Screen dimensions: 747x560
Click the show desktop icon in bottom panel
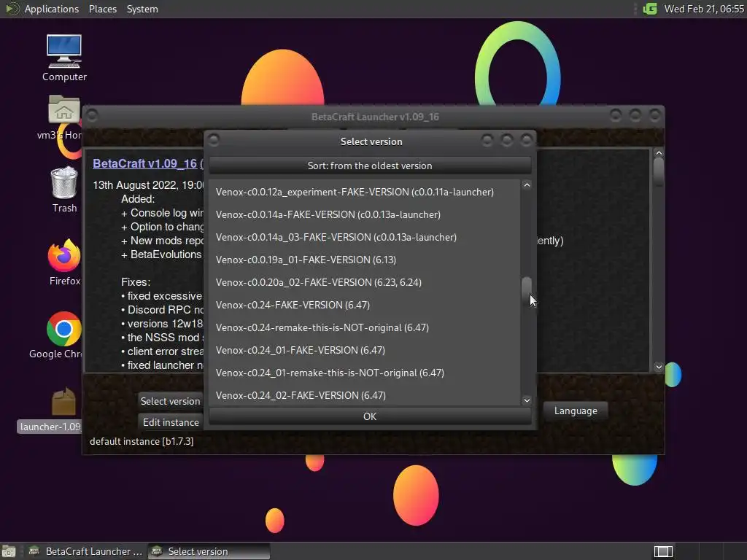pyautogui.click(x=9, y=551)
